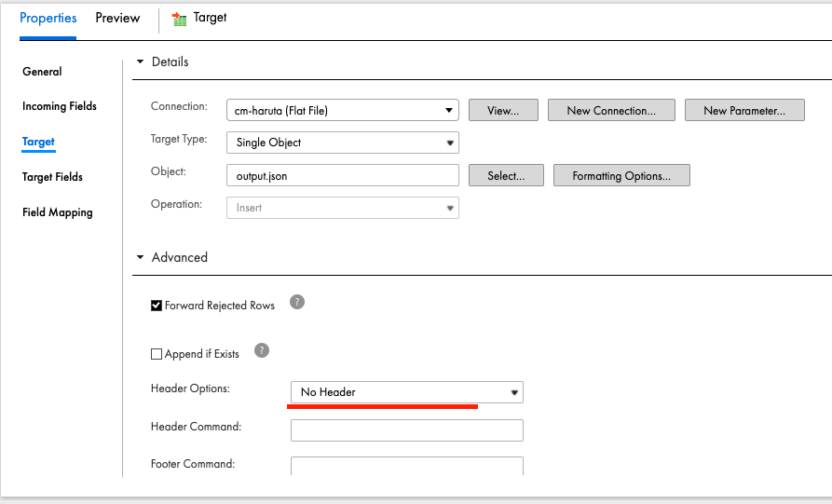832x504 pixels.
Task: Click the Select... button
Action: [506, 175]
